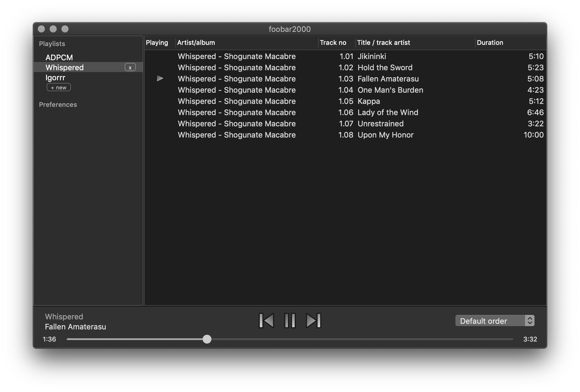
Task: Open Preferences from the sidebar
Action: 57,104
